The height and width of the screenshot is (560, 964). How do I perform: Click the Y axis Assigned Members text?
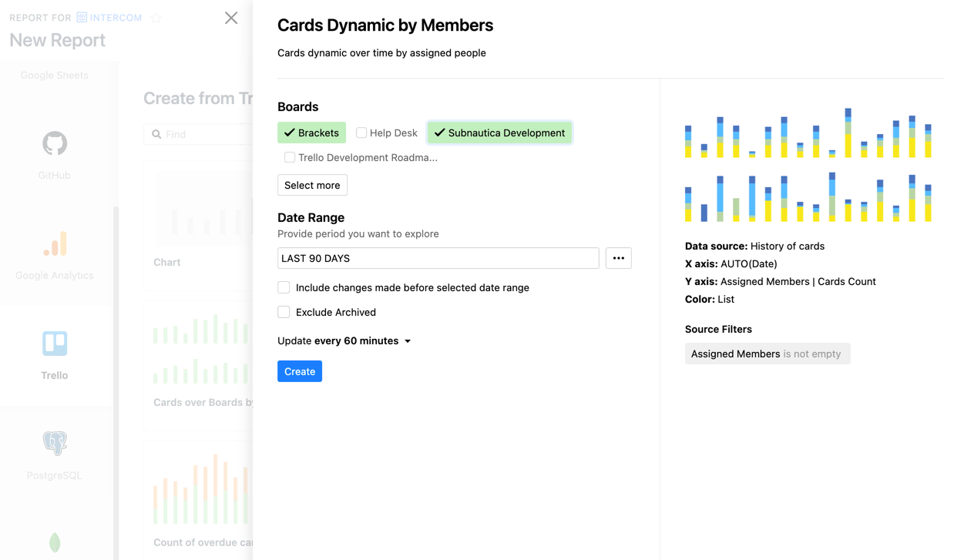781,281
